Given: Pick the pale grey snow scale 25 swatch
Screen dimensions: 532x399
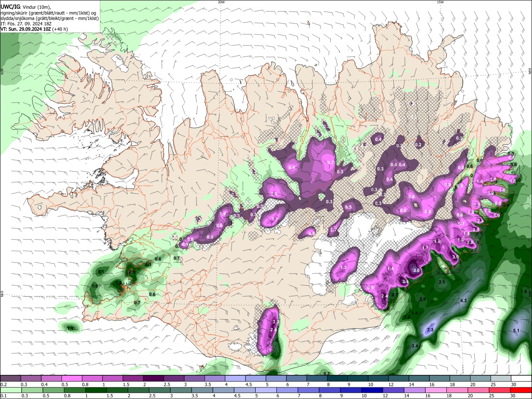Looking at the screenshot, I should [501, 378].
